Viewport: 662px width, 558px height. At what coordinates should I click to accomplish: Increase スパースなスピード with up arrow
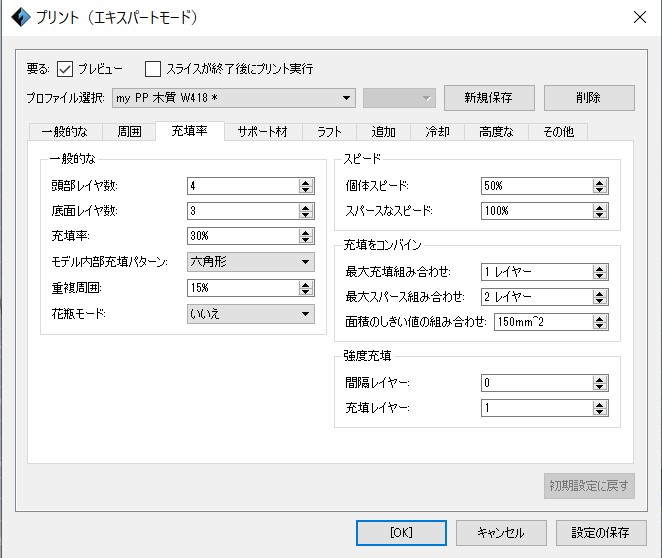pyautogui.click(x=600, y=207)
